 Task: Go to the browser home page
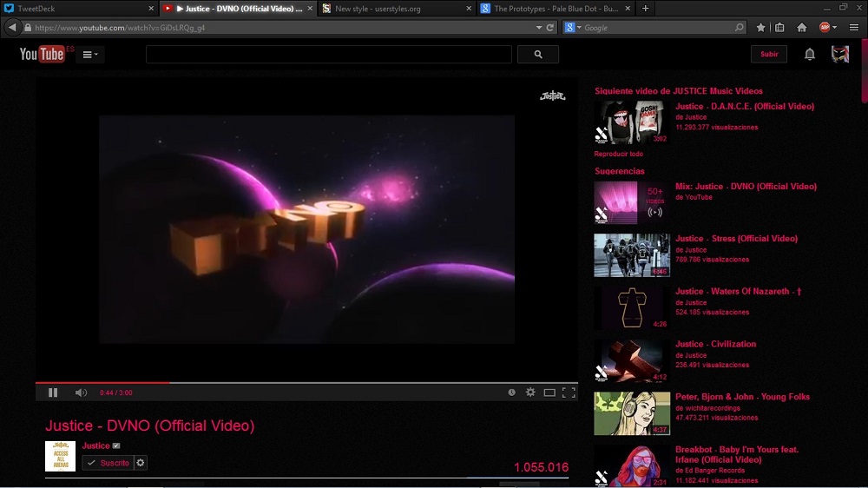[801, 27]
